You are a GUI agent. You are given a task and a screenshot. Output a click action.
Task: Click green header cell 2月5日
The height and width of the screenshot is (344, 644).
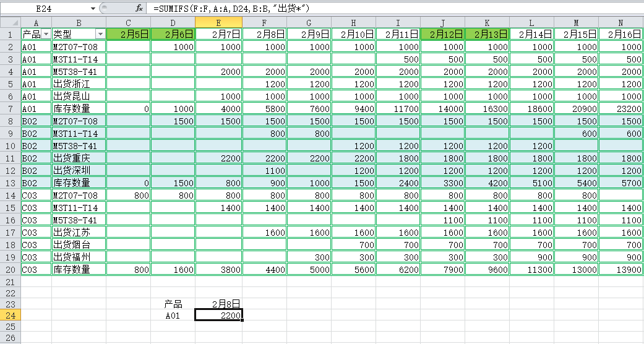(129, 34)
